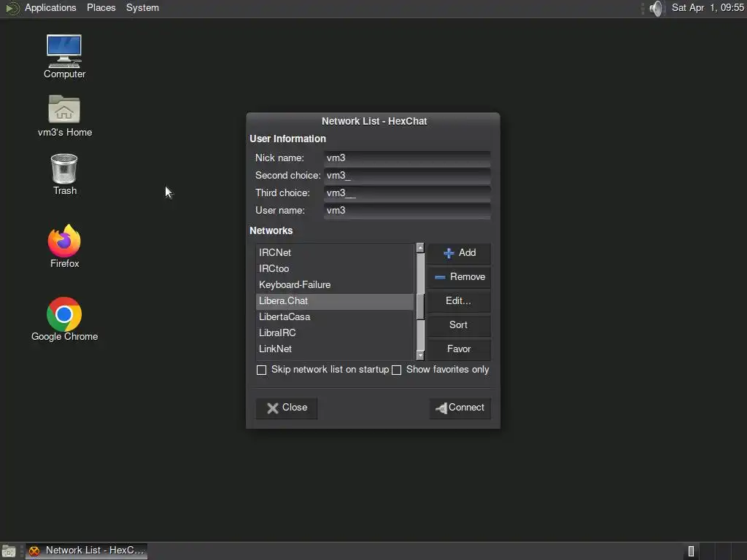
Task: Click scrollbar up arrow in networks list
Action: 420,248
